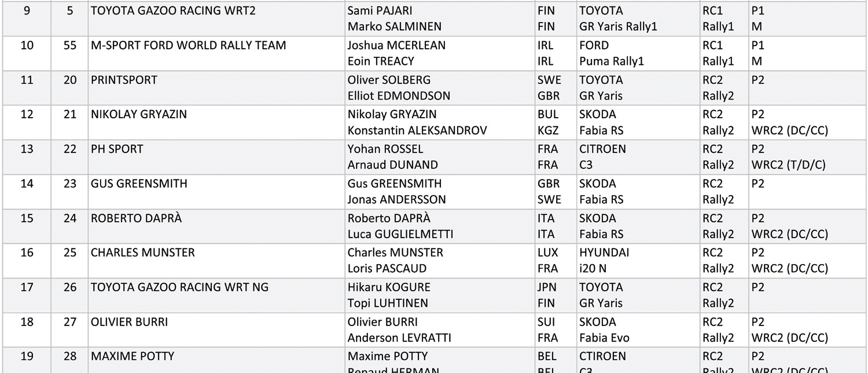Click co-driver Luca GUGLIELMETTI
Image resolution: width=868 pixels, height=373 pixels.
(400, 234)
